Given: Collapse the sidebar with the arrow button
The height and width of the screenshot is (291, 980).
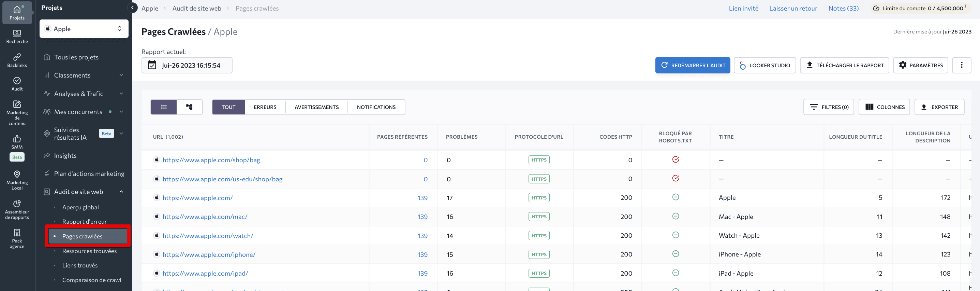Looking at the screenshot, I should (132, 8).
